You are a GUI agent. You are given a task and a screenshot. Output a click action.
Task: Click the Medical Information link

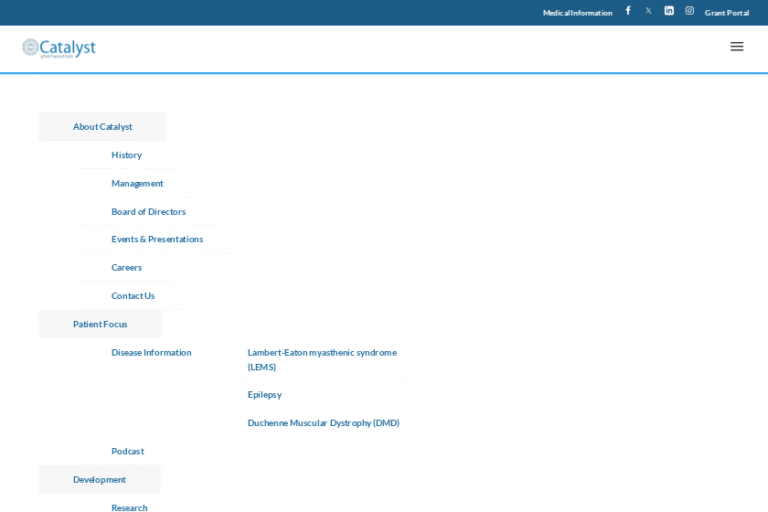[577, 13]
